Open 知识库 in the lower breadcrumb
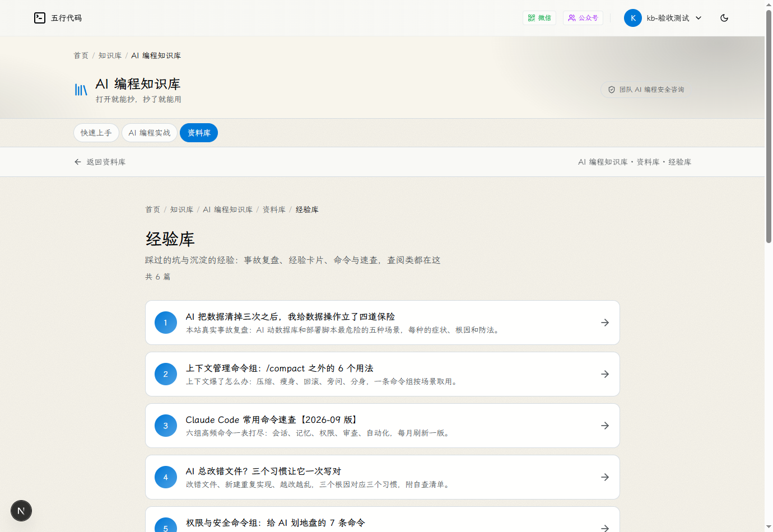This screenshot has height=532, width=773. (181, 209)
